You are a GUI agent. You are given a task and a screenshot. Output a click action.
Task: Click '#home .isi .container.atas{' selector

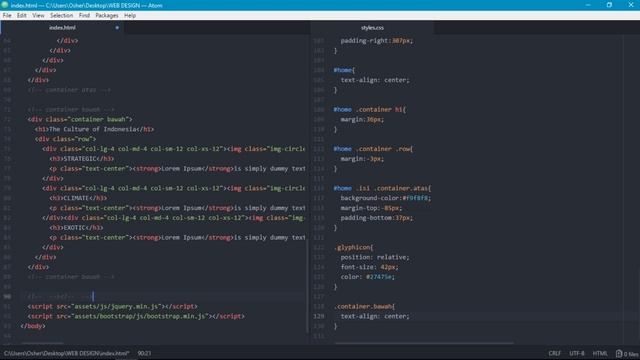(382, 188)
